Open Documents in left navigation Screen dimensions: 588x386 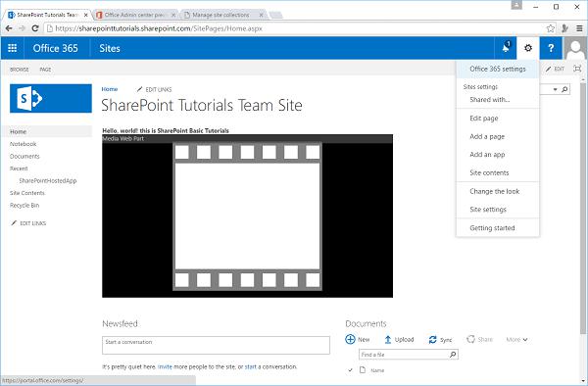24,157
